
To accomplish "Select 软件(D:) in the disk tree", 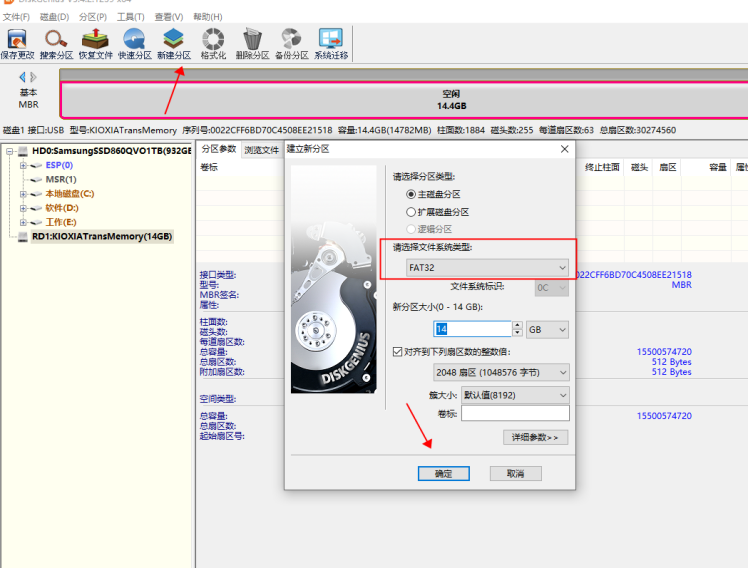I will (62, 208).
